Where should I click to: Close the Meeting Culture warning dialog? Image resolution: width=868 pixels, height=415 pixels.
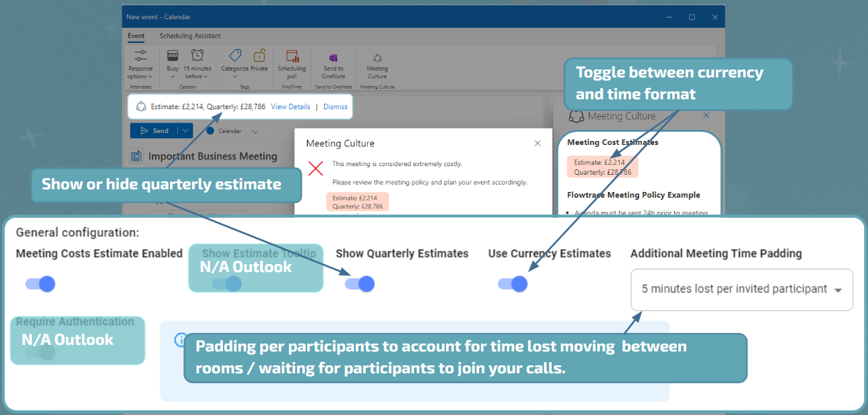click(x=537, y=143)
